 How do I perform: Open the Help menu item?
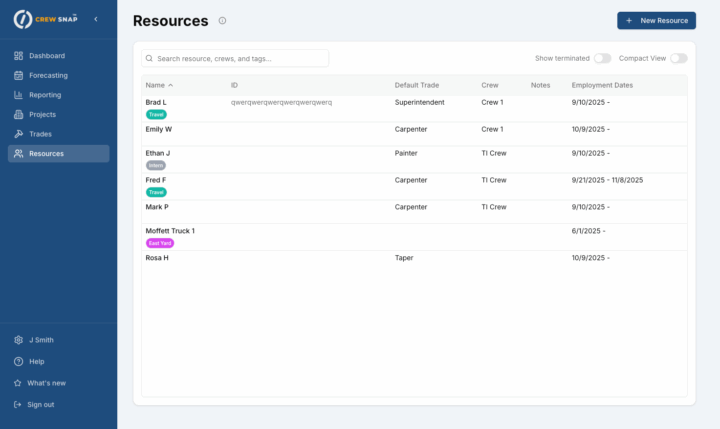pos(36,361)
